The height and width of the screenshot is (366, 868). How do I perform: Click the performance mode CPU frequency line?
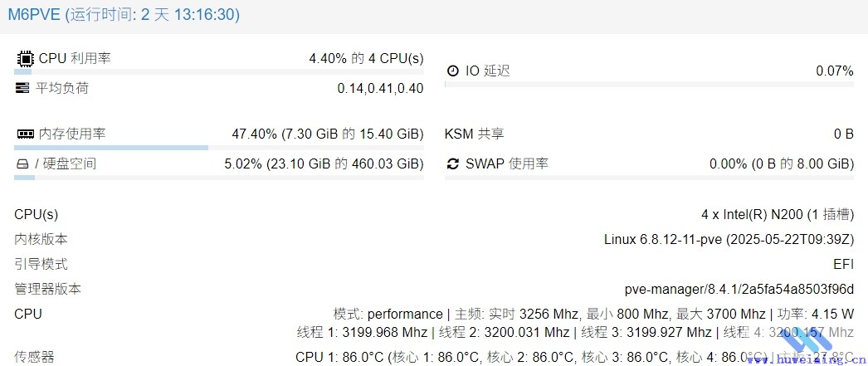[x=593, y=315]
